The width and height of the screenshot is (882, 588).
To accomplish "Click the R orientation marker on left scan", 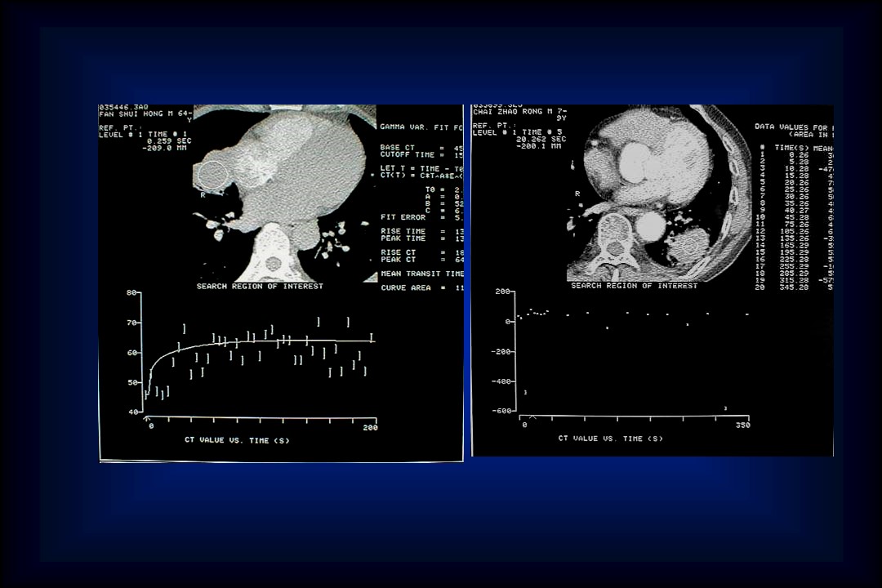I will [203, 195].
